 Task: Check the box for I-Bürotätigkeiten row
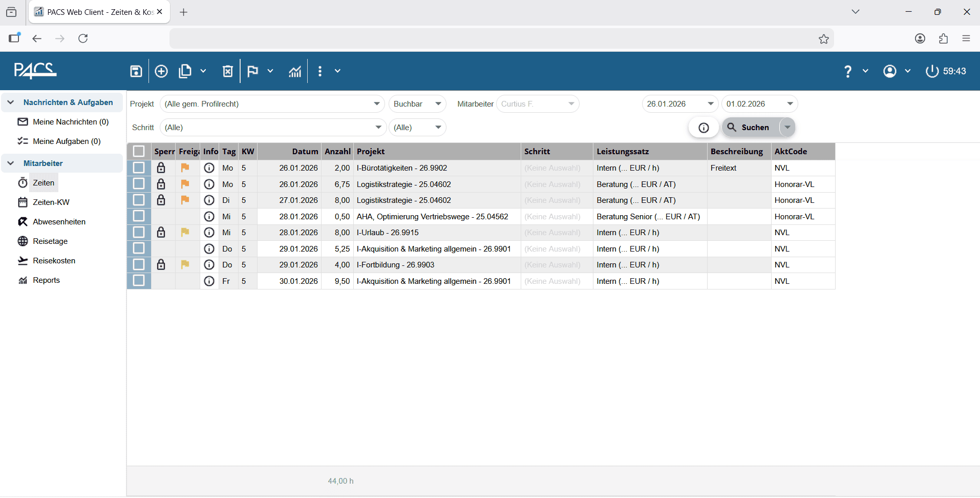coord(139,168)
